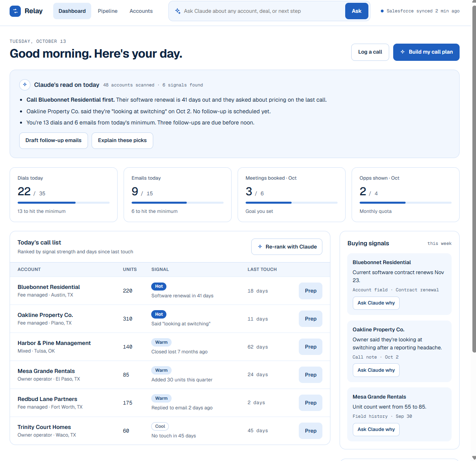Click the Ask button
Screen dimensions: 476x461
click(x=357, y=11)
